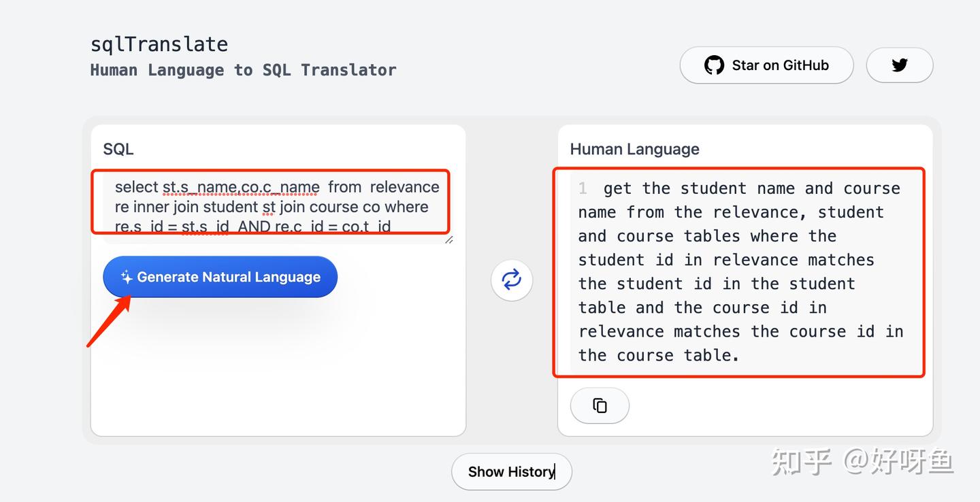980x502 pixels.
Task: Click the textarea resize handle
Action: coord(448,239)
